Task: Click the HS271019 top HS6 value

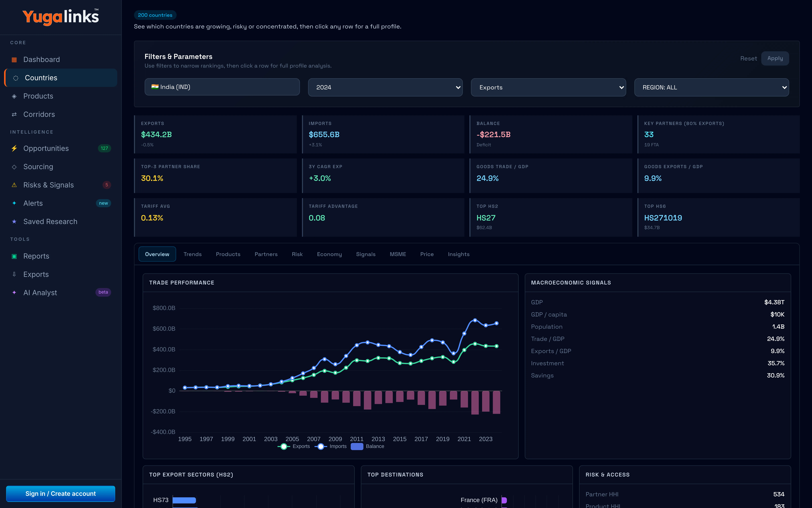Action: [663, 218]
